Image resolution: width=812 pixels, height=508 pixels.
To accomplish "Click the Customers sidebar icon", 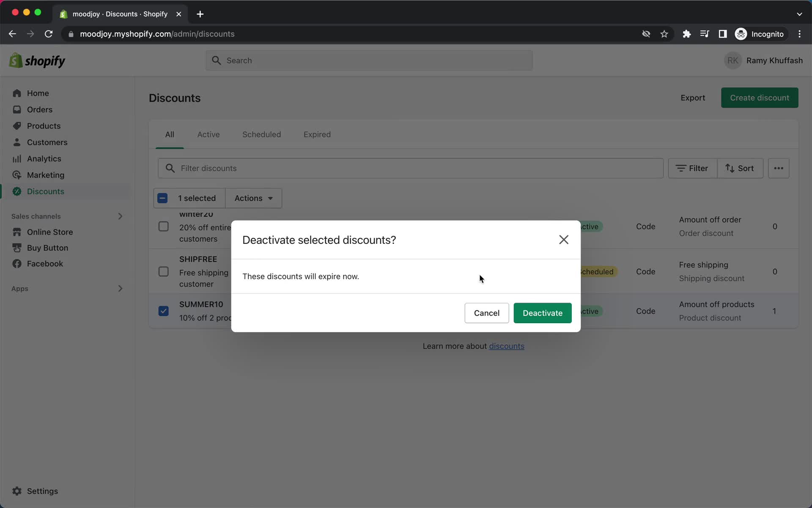I will (16, 142).
